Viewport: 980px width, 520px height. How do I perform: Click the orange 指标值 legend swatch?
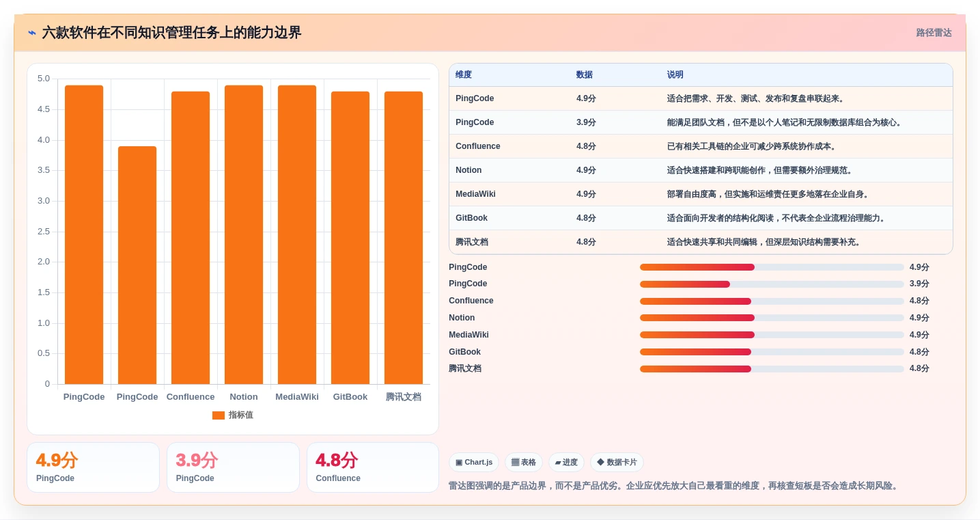tap(219, 415)
